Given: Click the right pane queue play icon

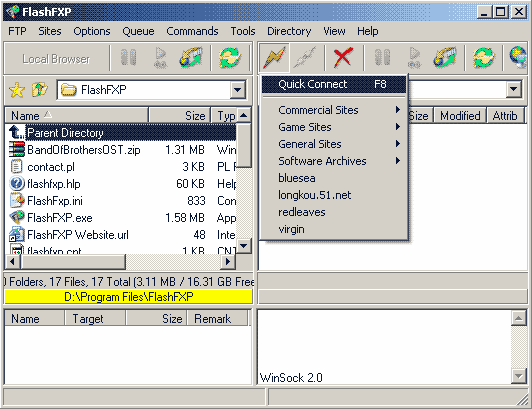Looking at the screenshot, I should [x=414, y=58].
